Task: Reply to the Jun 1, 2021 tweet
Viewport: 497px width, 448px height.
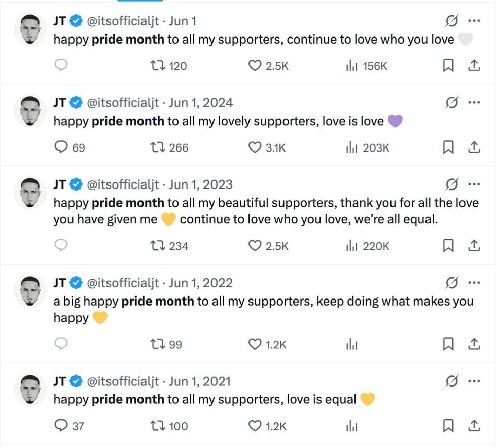Action: [x=61, y=426]
